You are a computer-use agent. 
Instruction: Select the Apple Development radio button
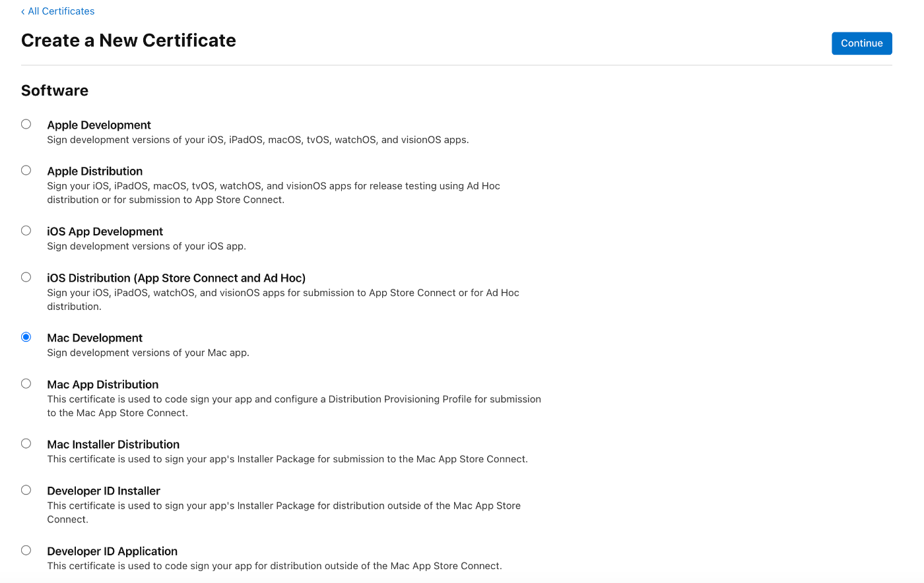pos(26,124)
